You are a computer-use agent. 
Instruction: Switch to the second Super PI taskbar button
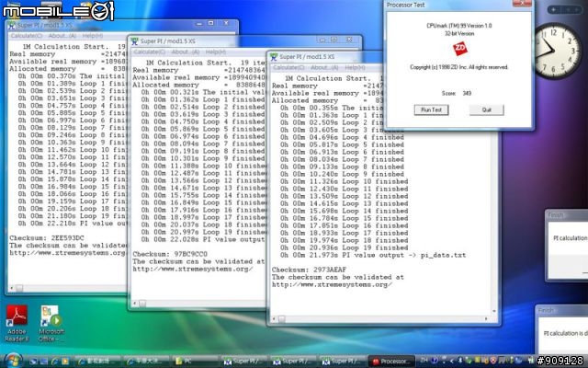click(x=294, y=362)
